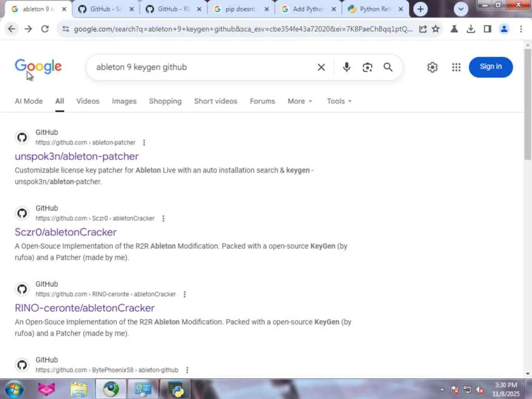Open unspok3n/ableton-patcher result
Viewport: 532px width, 399px height.
point(77,156)
